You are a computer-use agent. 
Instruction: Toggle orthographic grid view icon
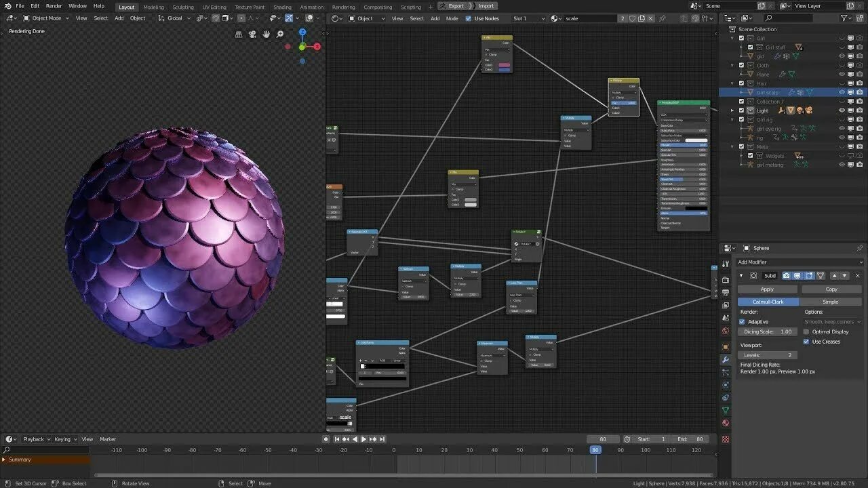[x=239, y=34]
